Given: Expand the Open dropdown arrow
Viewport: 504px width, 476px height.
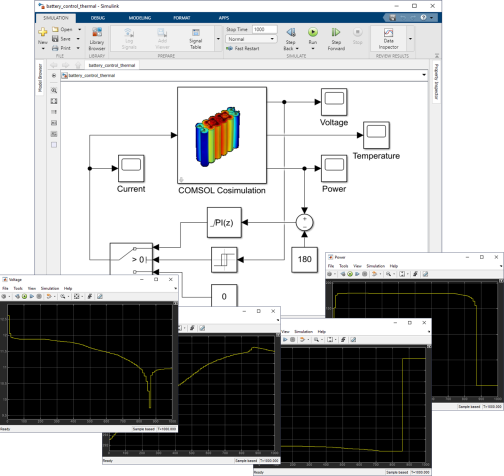Looking at the screenshot, I should 79,29.
